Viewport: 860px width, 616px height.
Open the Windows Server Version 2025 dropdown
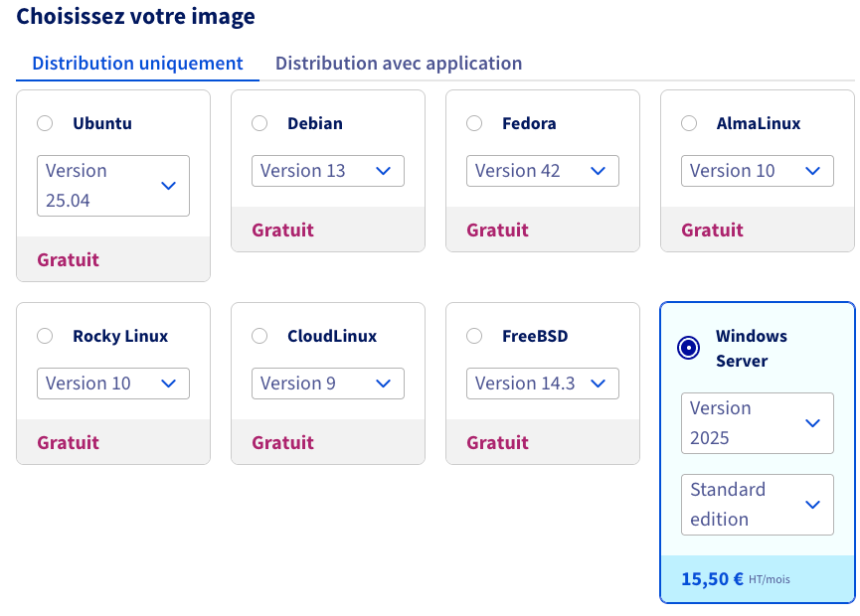[758, 423]
